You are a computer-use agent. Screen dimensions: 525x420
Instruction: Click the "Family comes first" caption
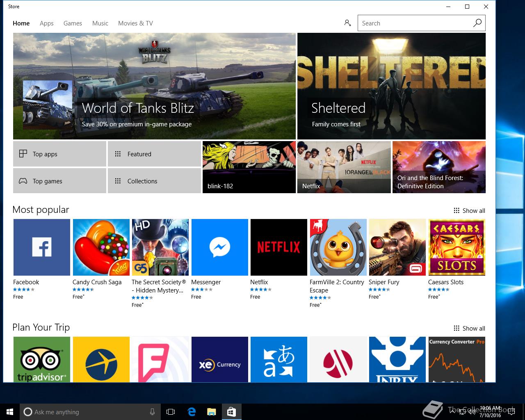pyautogui.click(x=336, y=124)
